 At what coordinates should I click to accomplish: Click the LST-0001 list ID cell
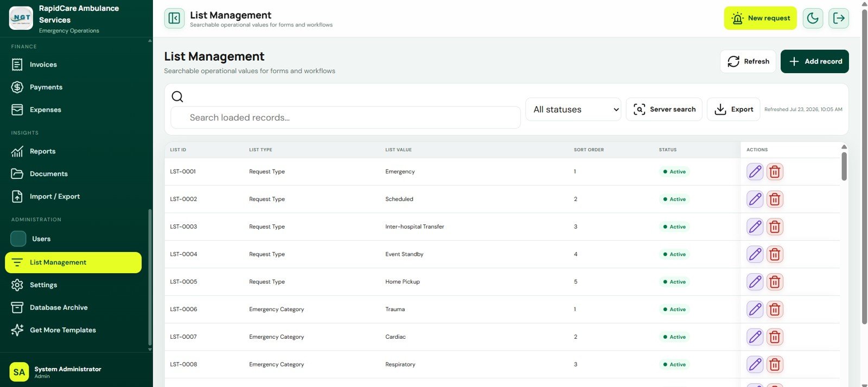[x=183, y=172]
